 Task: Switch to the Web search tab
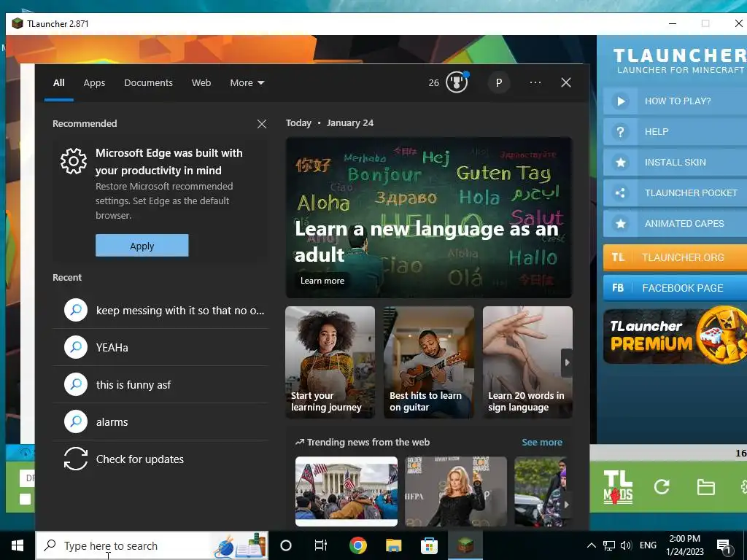[x=201, y=83]
